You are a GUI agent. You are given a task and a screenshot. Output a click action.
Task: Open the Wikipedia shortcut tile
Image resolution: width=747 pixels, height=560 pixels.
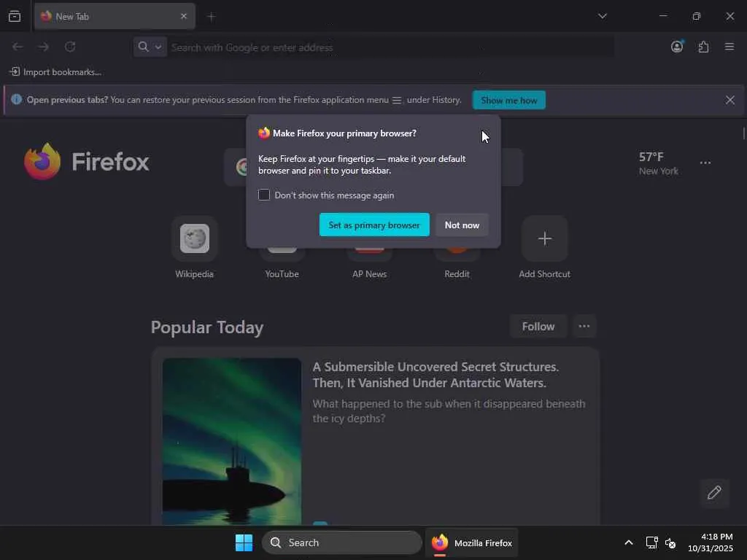(194, 248)
